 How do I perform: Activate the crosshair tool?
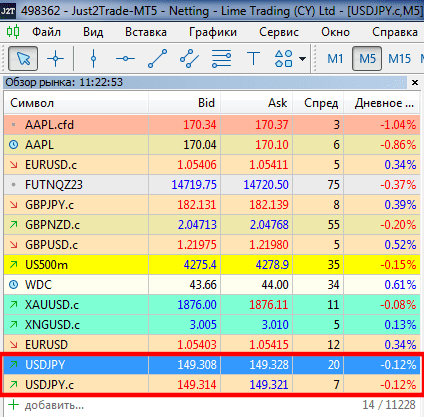click(55, 59)
